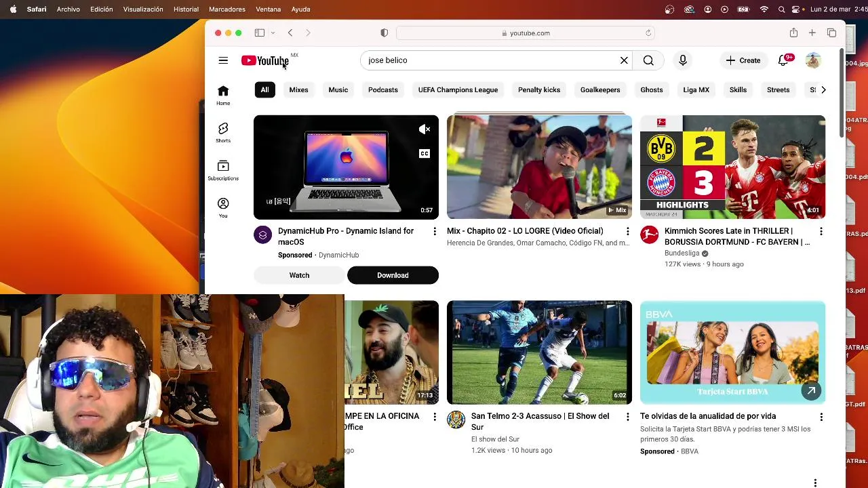
Task: Open more options for the BBVA ad
Action: click(821, 417)
